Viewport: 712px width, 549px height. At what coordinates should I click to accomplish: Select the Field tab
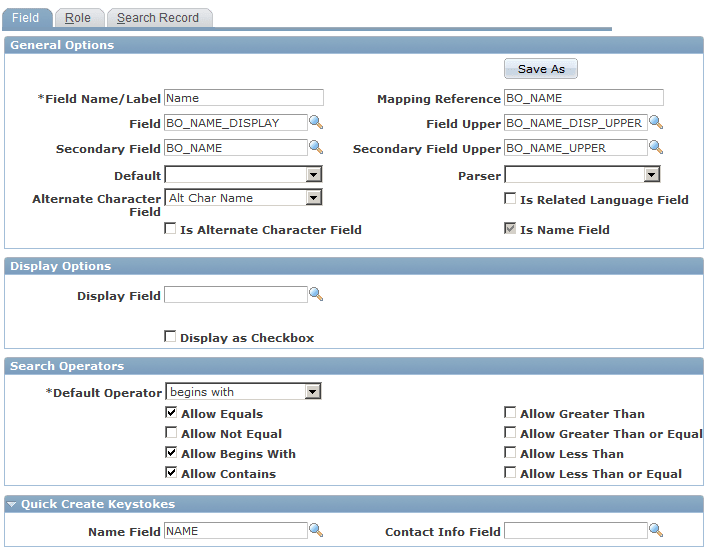26,18
